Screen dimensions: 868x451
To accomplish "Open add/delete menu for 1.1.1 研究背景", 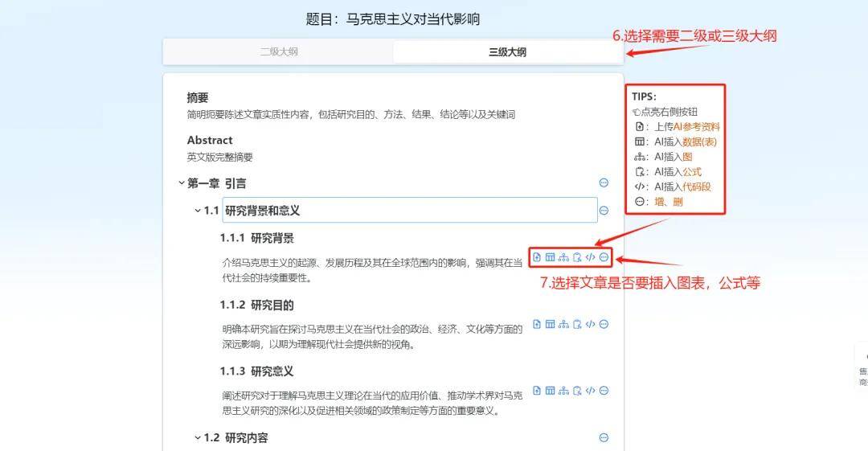I will 604,257.
